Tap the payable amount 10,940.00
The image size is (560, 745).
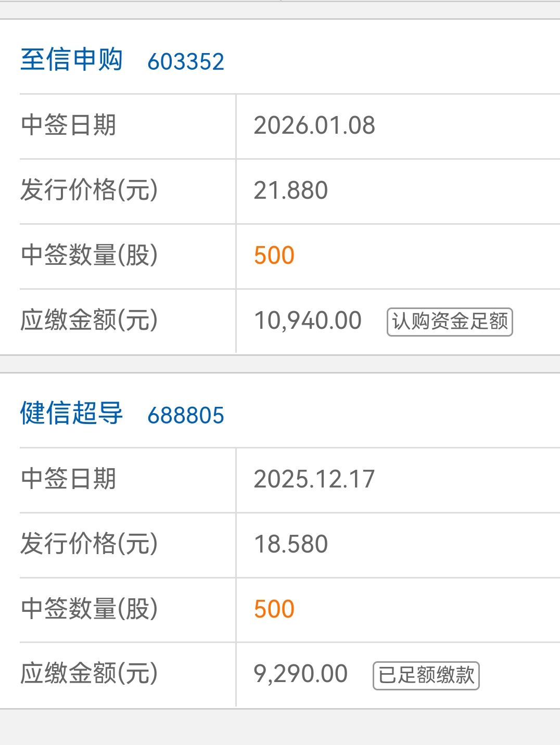point(308,320)
